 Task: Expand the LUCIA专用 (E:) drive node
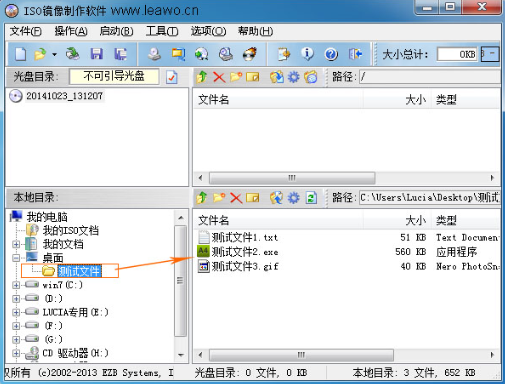pos(16,312)
